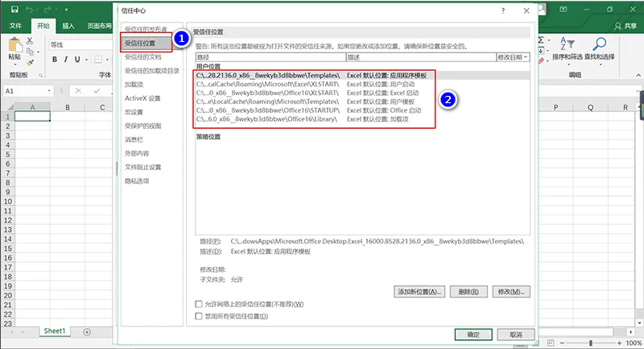This screenshot has height=349, width=644.
Task: Add a new sheet with plus icon
Action: 87,332
